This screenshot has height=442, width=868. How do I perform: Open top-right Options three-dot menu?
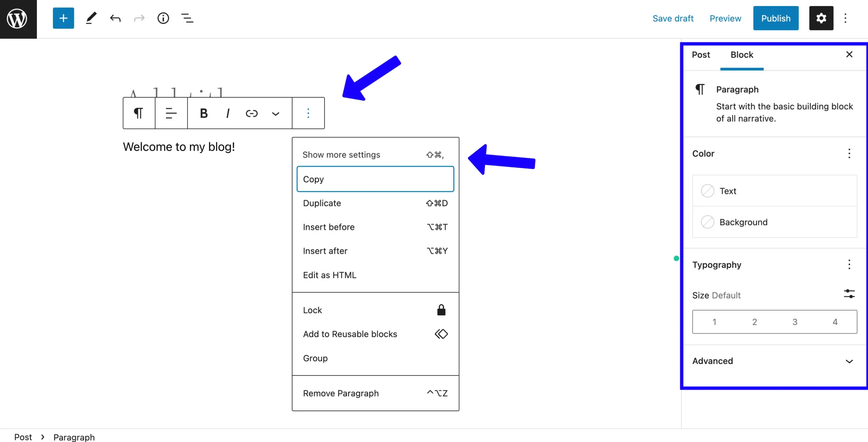(x=845, y=18)
